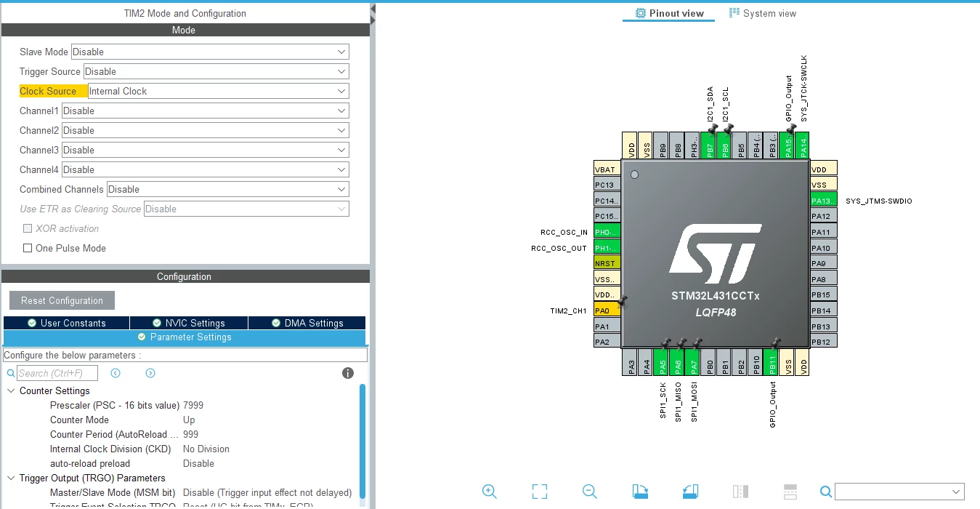
Task: Go to the next search result arrow
Action: pyautogui.click(x=150, y=373)
